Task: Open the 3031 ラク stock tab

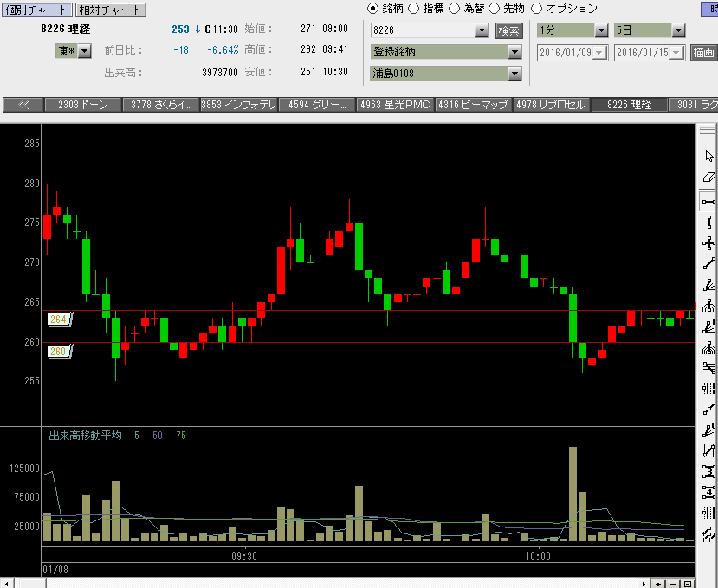Action: [693, 105]
